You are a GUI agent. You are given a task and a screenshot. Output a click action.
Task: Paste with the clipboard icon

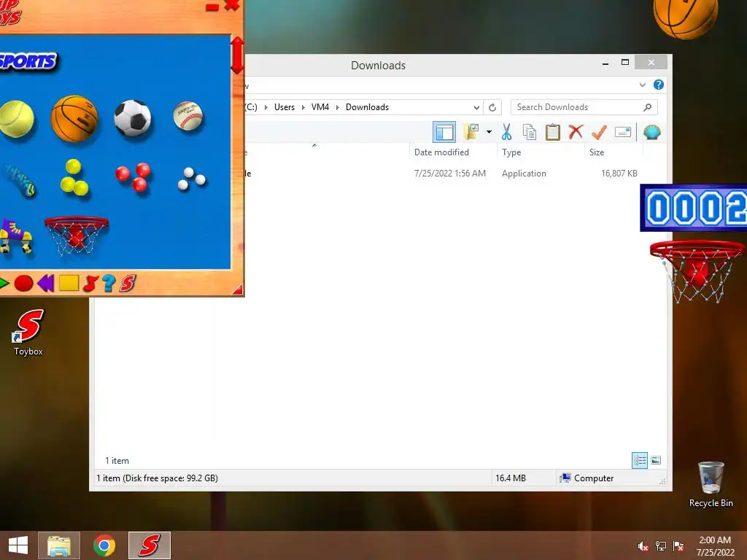click(553, 132)
